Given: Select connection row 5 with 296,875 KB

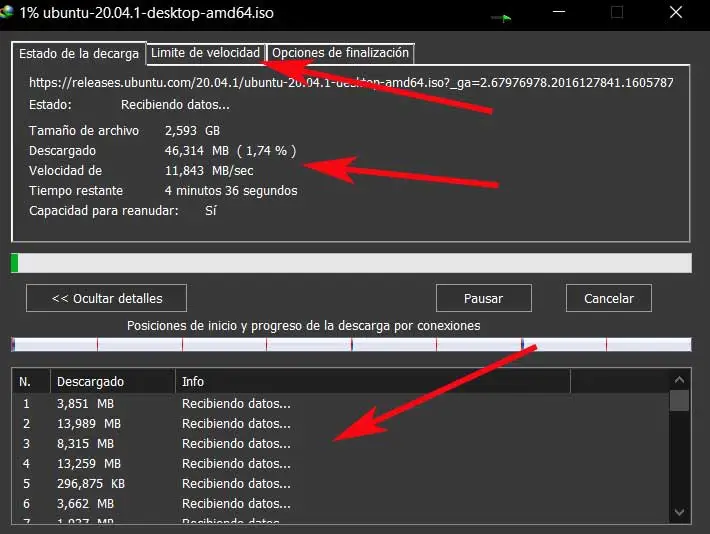Looking at the screenshot, I should pyautogui.click(x=341, y=483).
